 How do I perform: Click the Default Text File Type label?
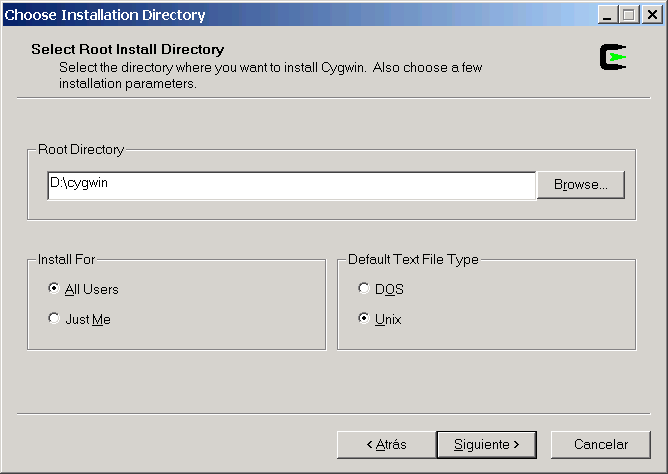413,259
